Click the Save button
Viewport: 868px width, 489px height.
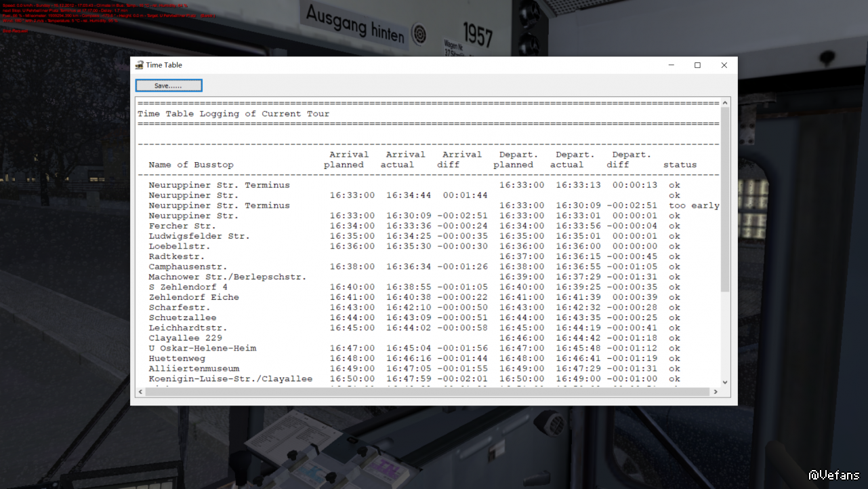click(x=168, y=85)
